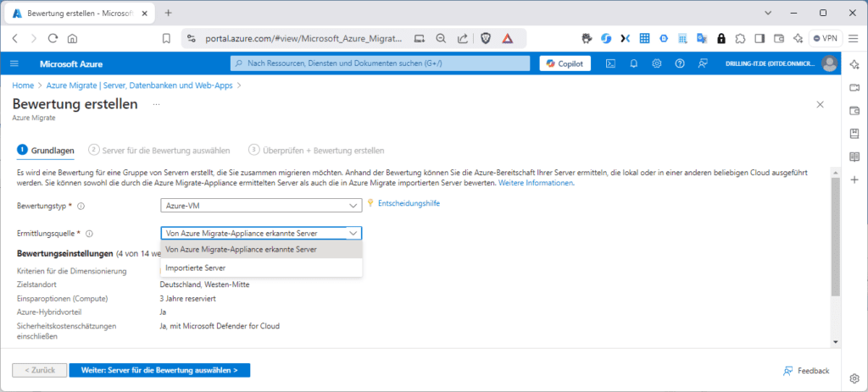Go back in browser history
868x392 pixels.
[x=15, y=39]
